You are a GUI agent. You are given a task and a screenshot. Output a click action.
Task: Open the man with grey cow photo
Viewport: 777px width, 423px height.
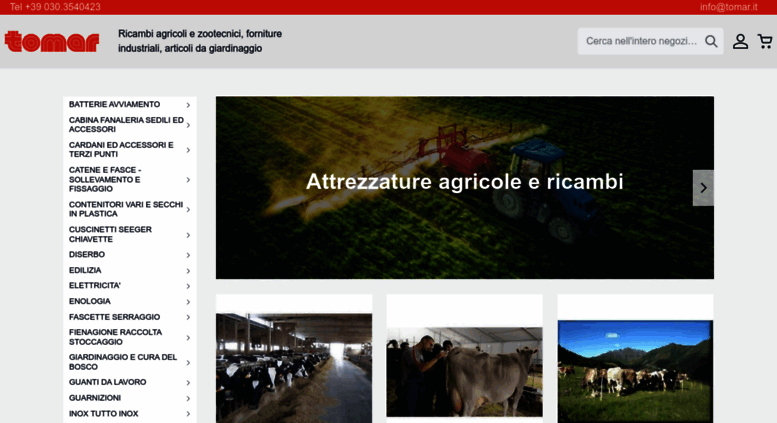pyautogui.click(x=464, y=371)
